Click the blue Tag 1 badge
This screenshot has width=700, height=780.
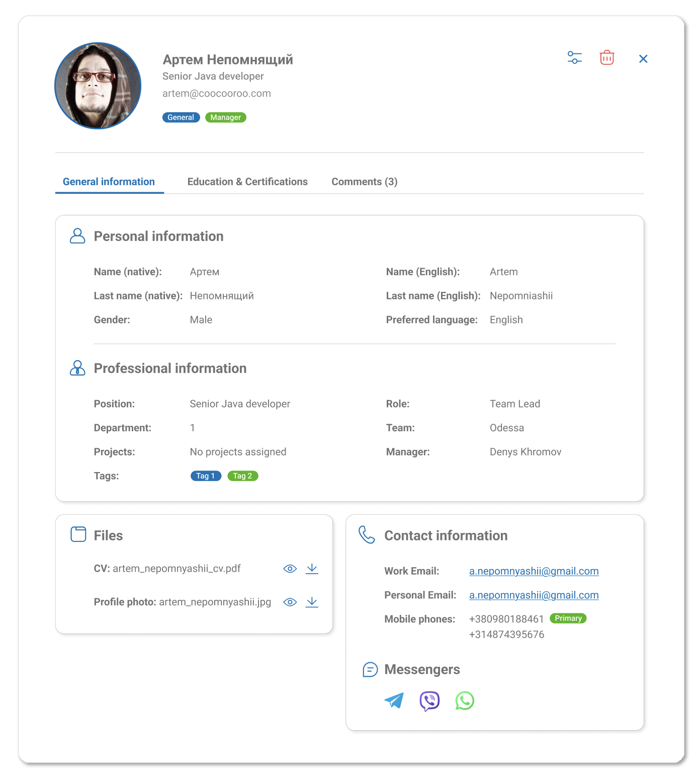(x=206, y=476)
